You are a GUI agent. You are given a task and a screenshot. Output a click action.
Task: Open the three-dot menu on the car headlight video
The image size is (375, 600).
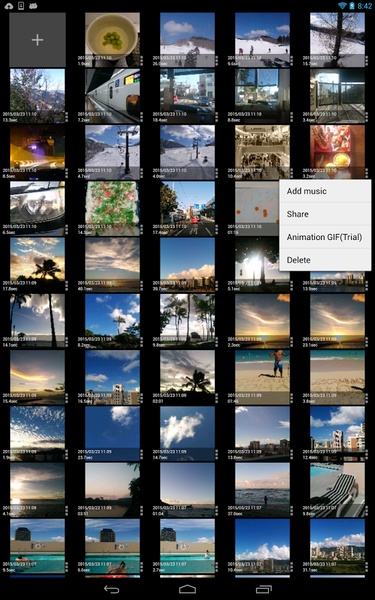point(66,230)
